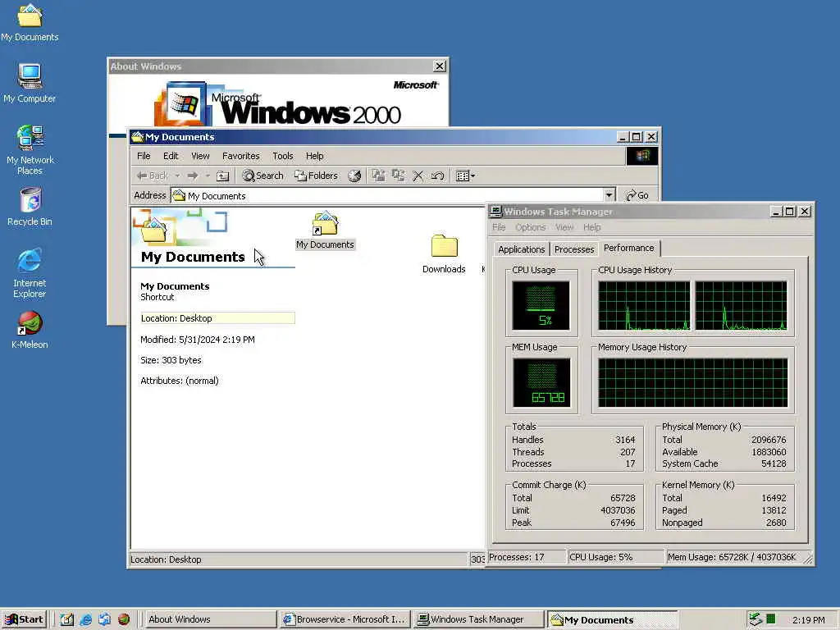Open the Search pane from the toolbar
The height and width of the screenshot is (630, 840).
(262, 176)
